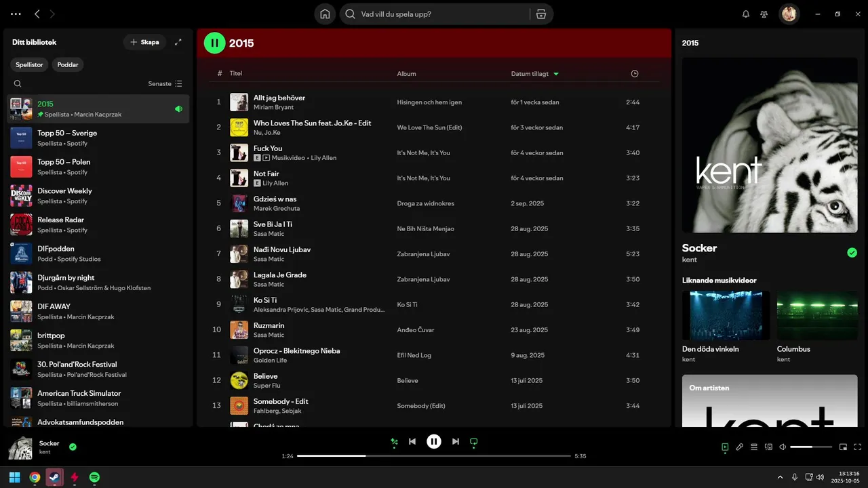Open the kent artist link under Socker

click(689, 260)
